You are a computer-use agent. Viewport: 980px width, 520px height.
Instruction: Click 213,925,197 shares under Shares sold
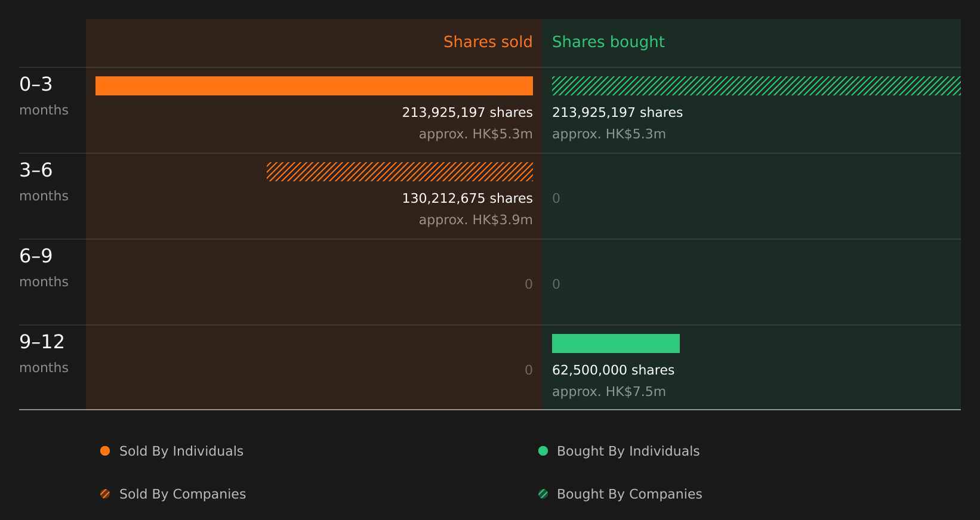coord(467,113)
